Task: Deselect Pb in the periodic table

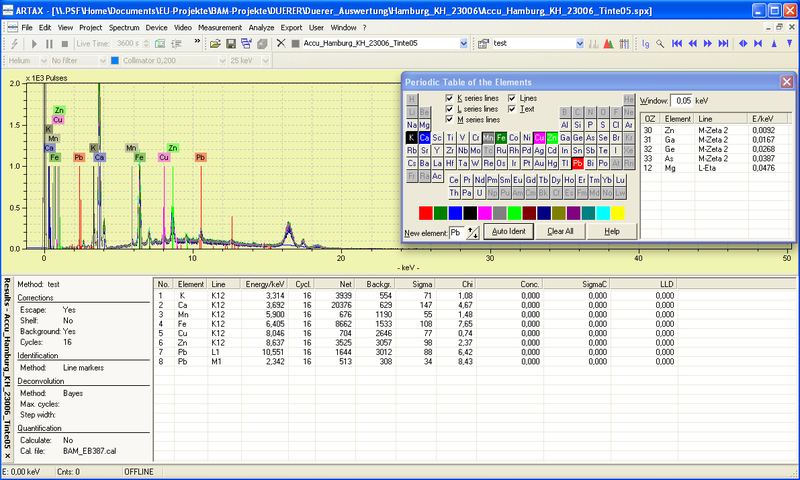Action: pos(578,163)
